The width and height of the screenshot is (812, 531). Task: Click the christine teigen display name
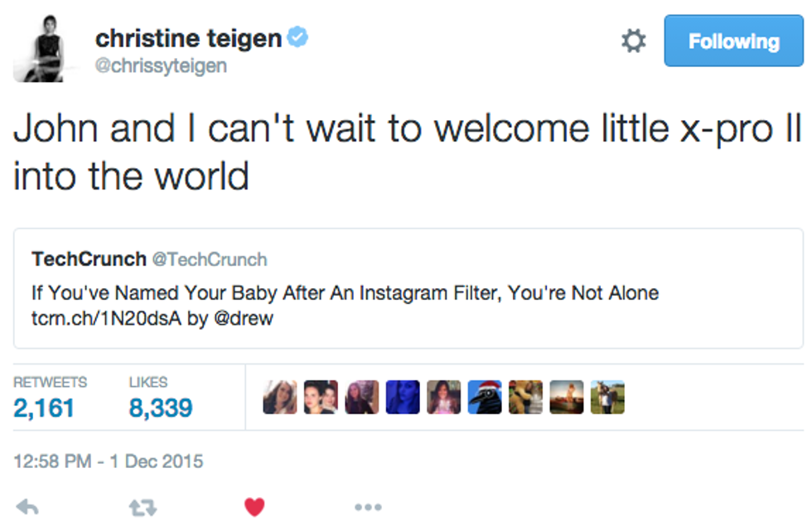tap(188, 38)
